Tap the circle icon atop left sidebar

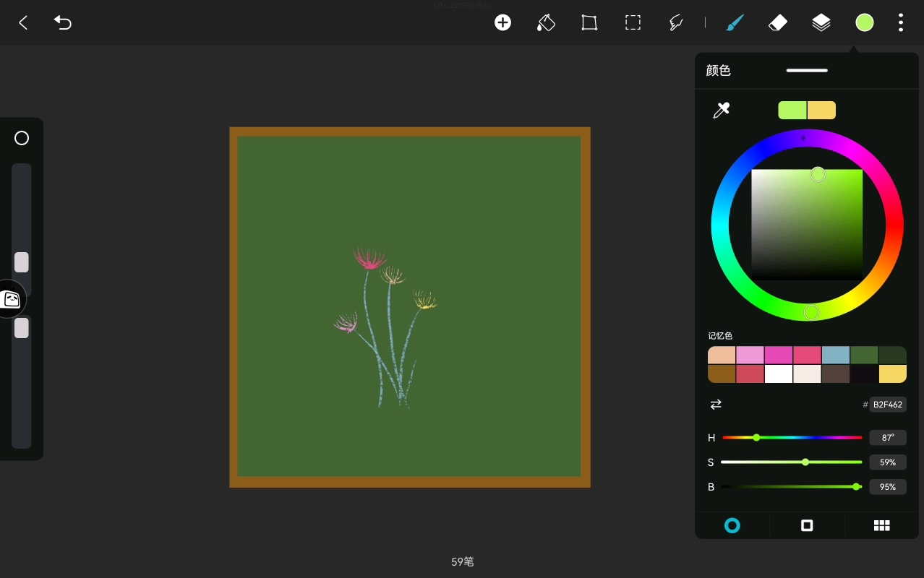(22, 138)
